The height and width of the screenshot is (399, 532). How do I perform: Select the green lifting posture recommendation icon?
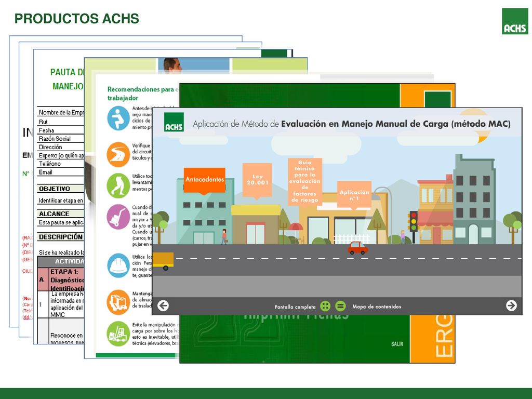[118, 185]
